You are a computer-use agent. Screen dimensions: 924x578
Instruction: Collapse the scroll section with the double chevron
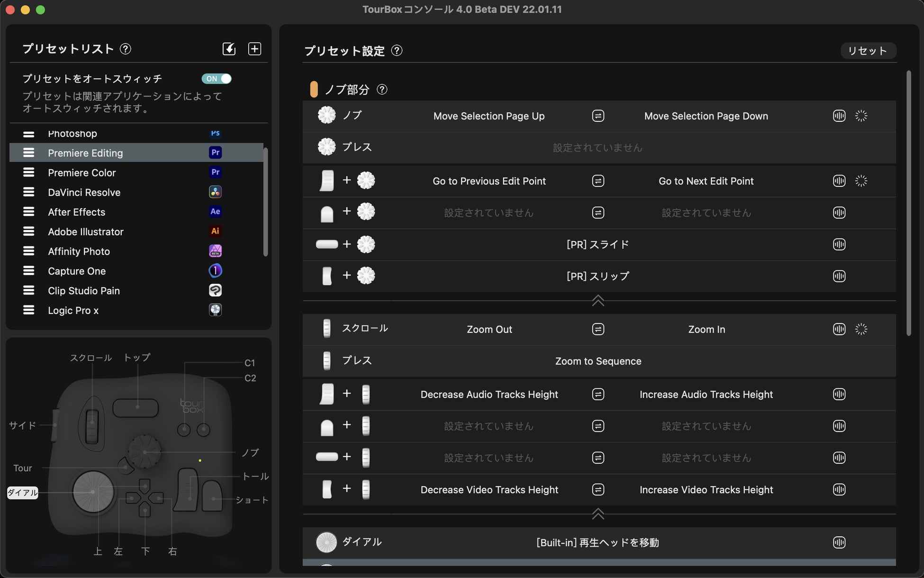pyautogui.click(x=598, y=514)
